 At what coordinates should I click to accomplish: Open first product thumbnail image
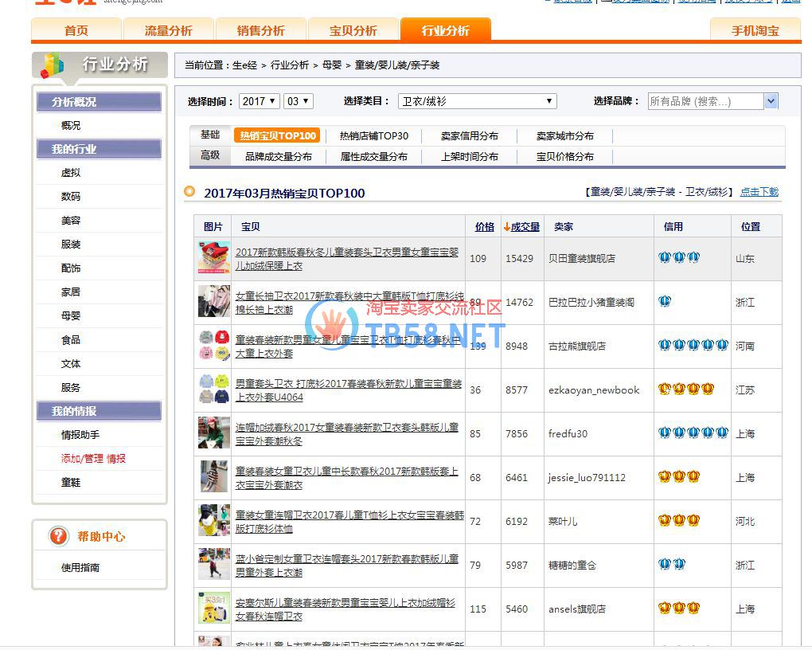click(213, 258)
